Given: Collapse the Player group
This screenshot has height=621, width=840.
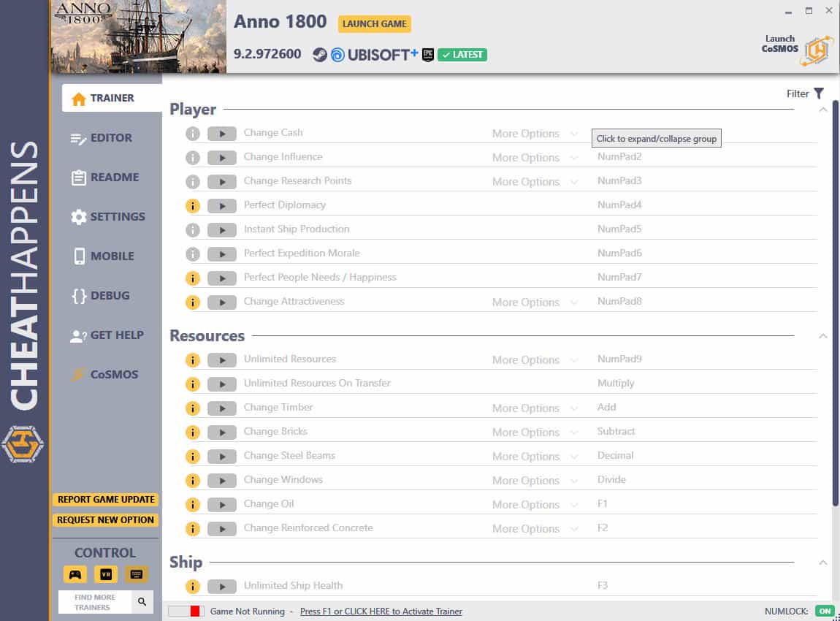Looking at the screenshot, I should (823, 110).
